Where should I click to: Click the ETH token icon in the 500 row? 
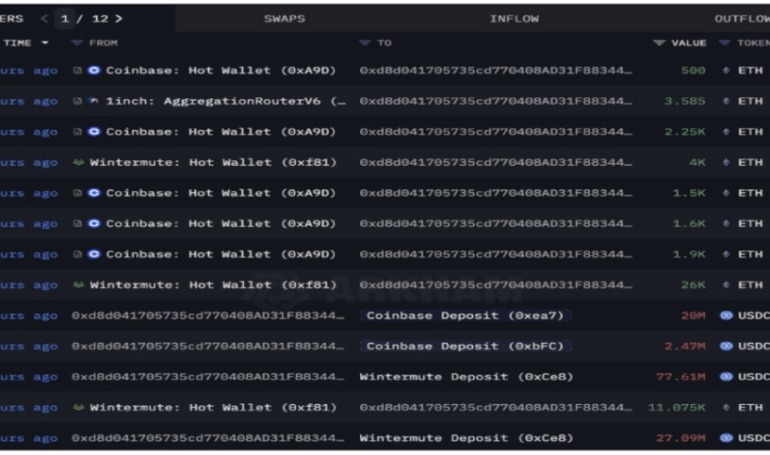coord(726,70)
